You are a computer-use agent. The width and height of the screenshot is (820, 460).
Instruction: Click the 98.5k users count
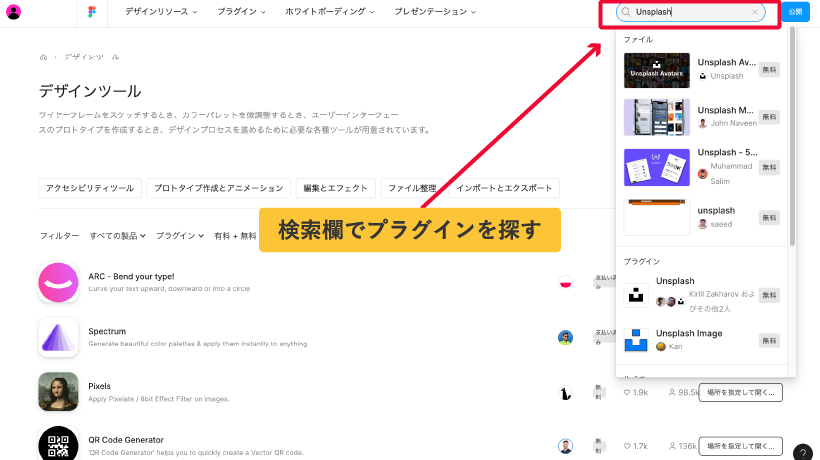pos(682,393)
